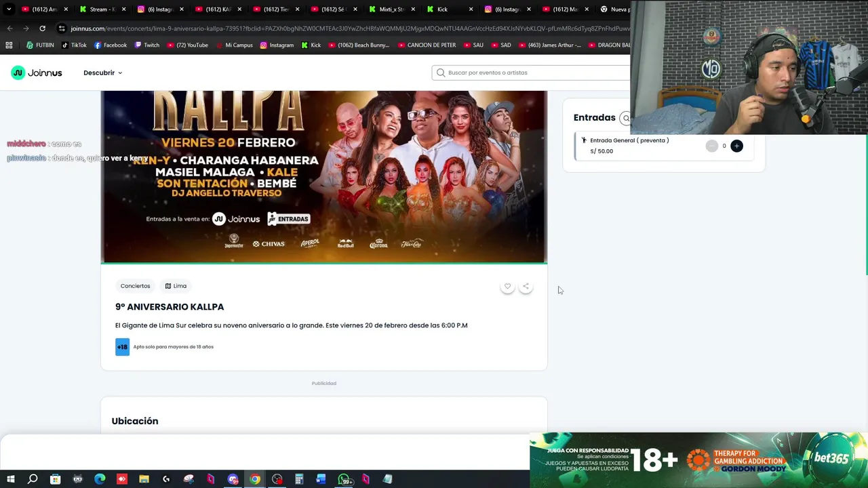Open the red AnyDesk taskbar icon
Screen dimensions: 868x488
click(x=122, y=479)
